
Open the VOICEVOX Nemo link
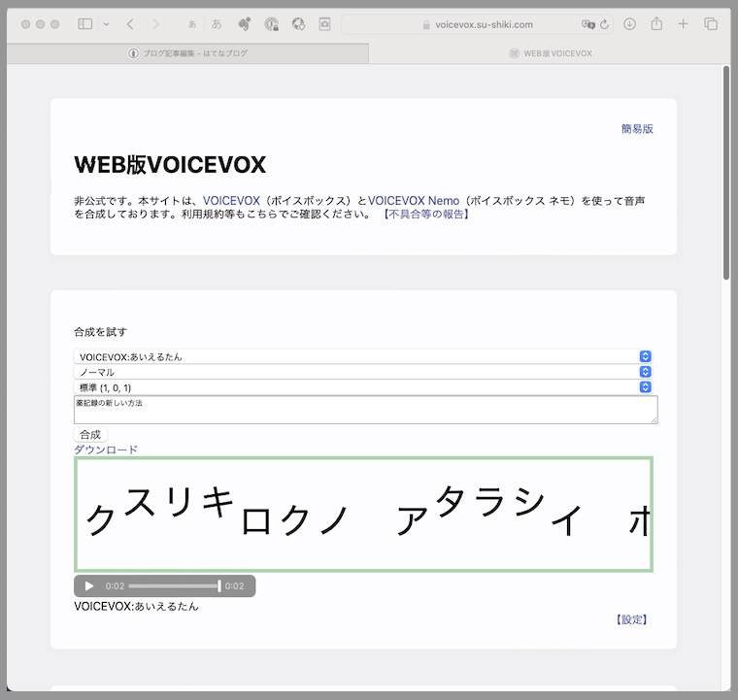pos(414,201)
